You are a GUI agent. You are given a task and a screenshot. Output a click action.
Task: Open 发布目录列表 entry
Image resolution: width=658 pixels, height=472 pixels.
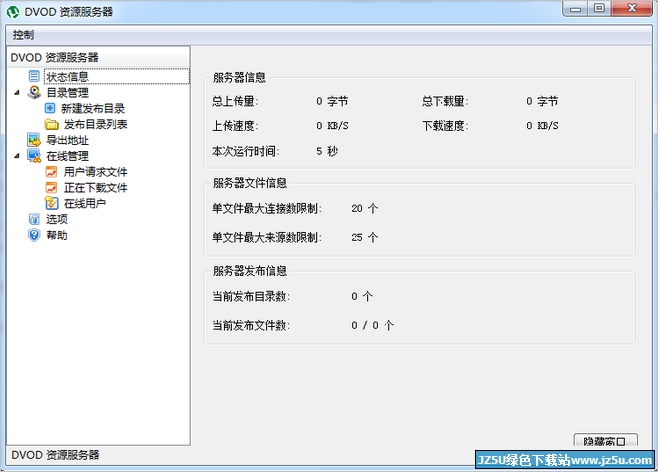pos(96,124)
